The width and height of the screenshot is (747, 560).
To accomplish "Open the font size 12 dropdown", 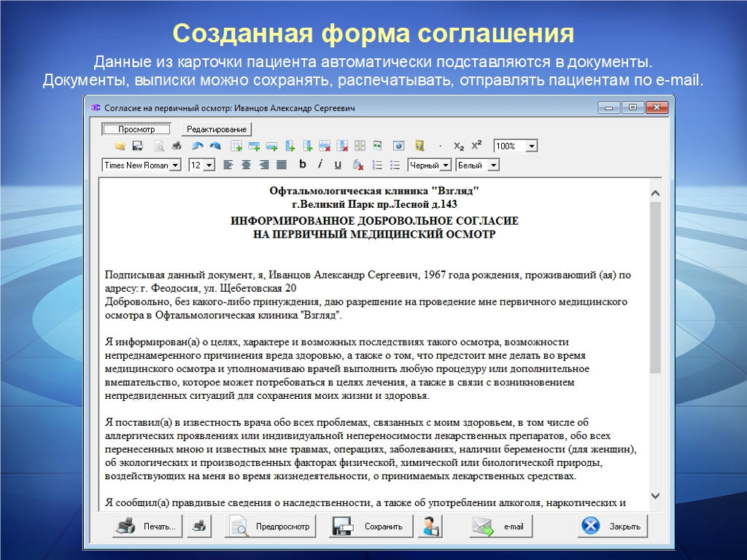I will (209, 166).
